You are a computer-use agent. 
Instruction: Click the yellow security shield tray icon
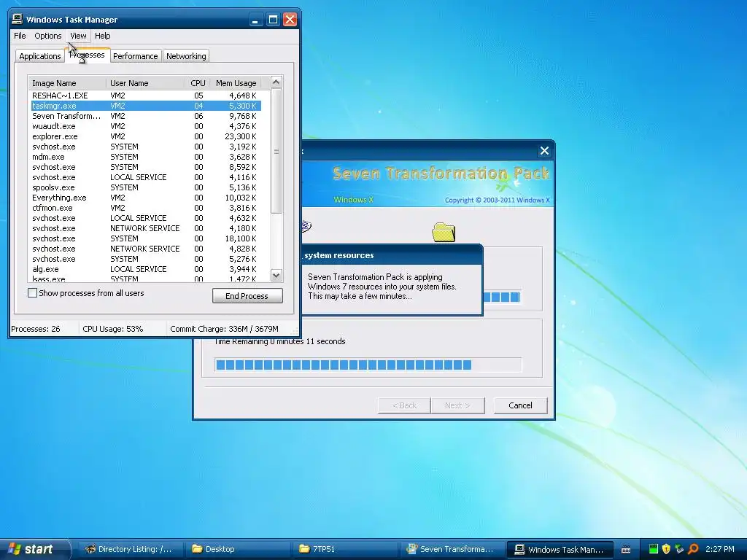click(666, 549)
